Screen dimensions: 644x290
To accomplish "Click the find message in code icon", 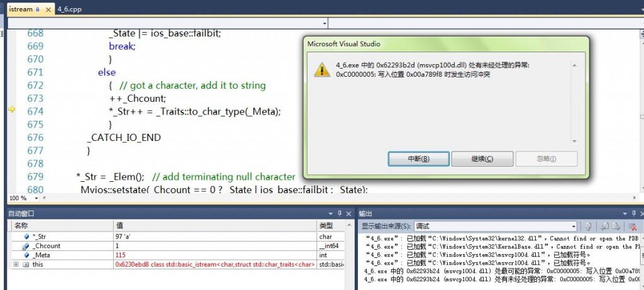I will tap(588, 226).
